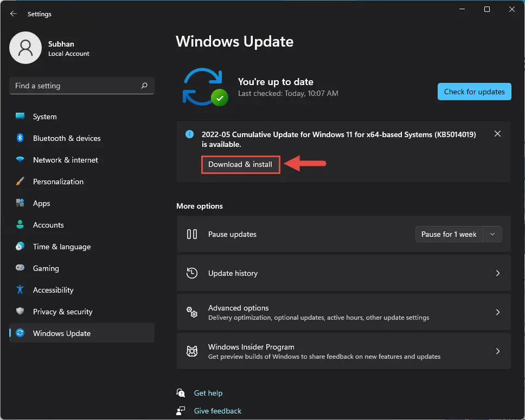
Task: Open Privacy & security settings
Action: 82,312
